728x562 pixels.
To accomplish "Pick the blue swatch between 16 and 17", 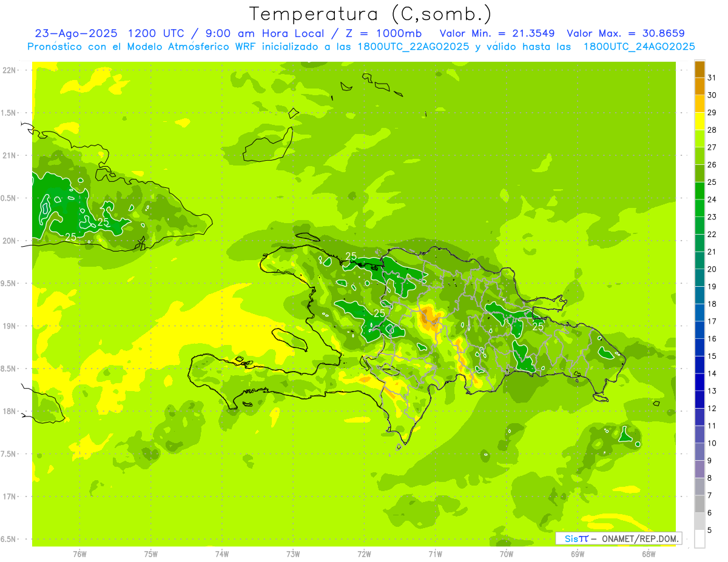I will [x=699, y=330].
